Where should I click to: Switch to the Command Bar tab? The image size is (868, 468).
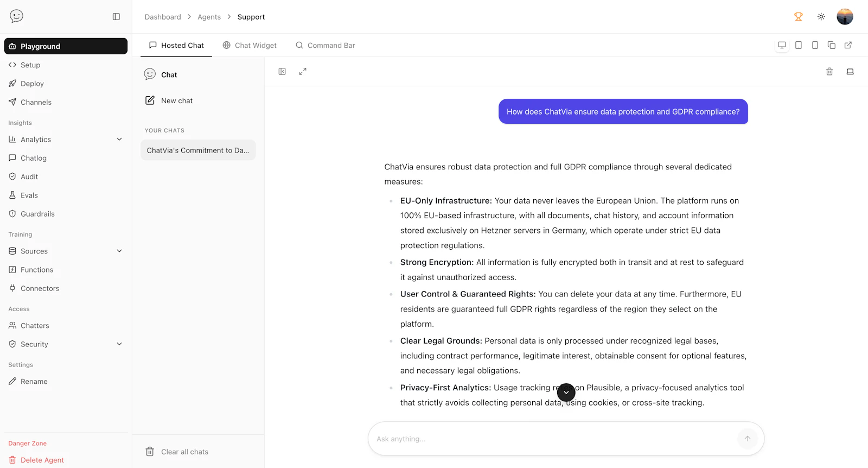(x=325, y=46)
